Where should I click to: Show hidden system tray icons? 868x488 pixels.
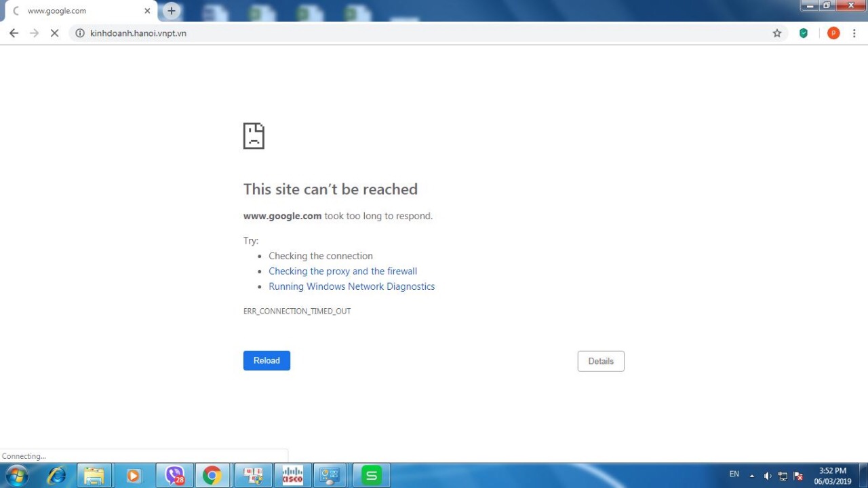[x=751, y=476]
